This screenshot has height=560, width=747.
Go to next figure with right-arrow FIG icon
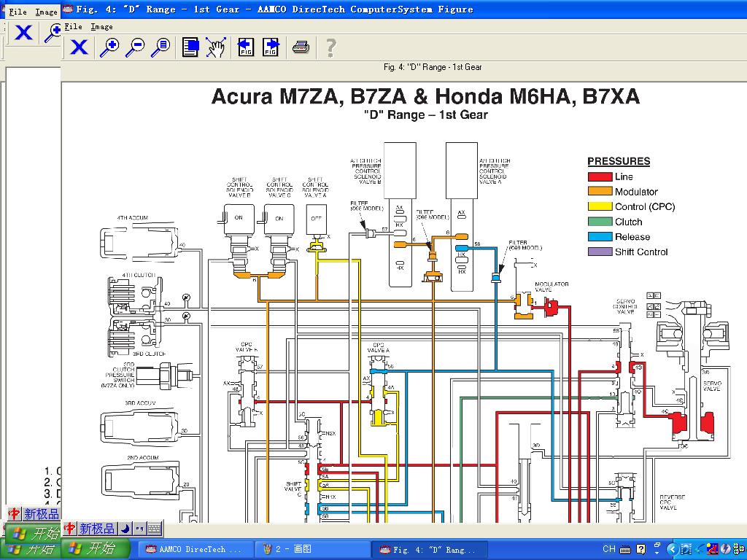point(271,47)
